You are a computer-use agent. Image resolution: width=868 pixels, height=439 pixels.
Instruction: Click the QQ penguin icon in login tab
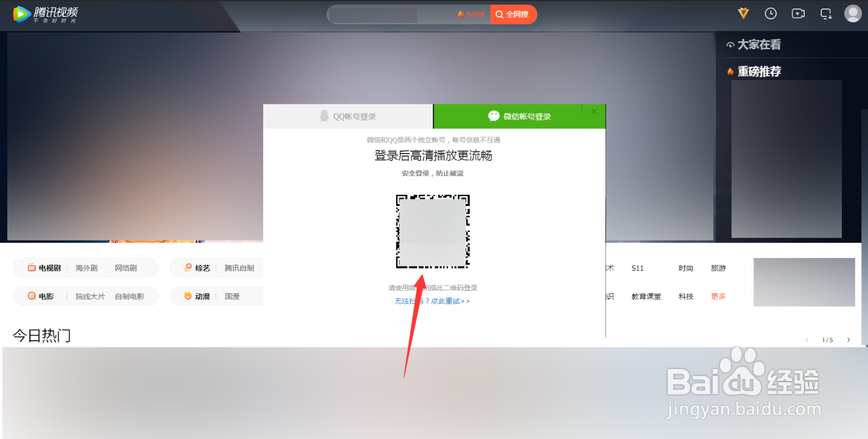325,116
